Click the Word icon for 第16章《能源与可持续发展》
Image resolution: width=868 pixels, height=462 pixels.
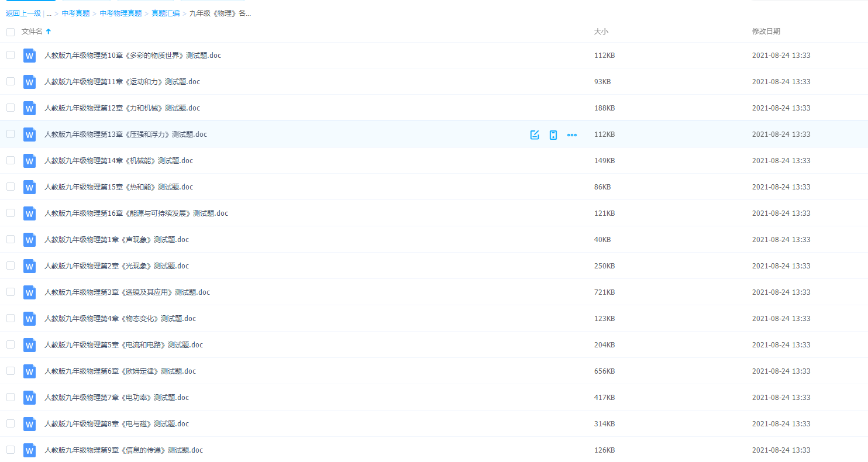29,213
